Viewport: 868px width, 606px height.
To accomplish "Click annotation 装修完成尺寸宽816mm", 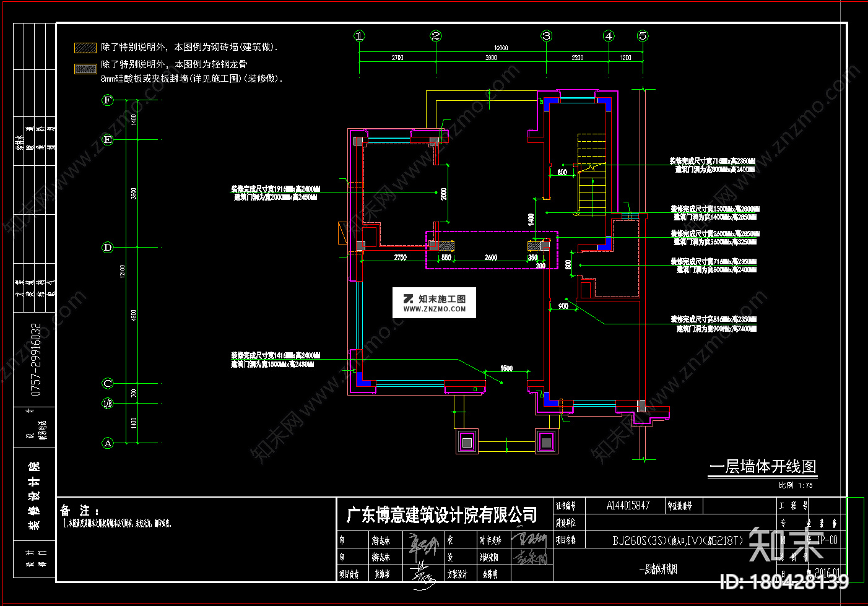I will (x=714, y=319).
